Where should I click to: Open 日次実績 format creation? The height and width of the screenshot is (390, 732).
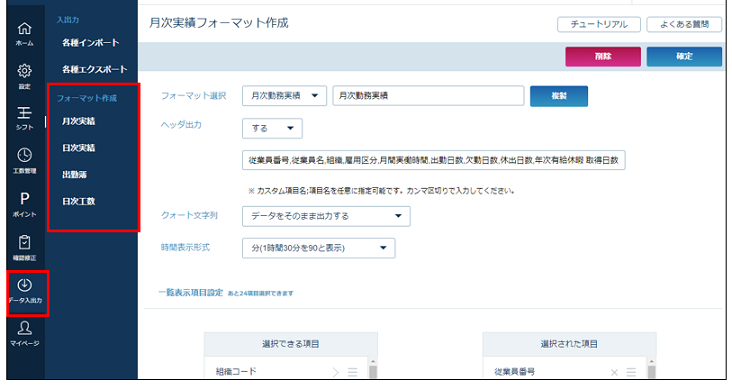tap(78, 148)
